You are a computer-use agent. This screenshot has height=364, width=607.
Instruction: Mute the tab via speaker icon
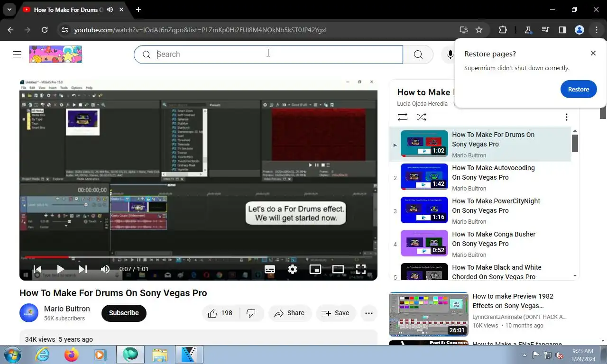(x=110, y=9)
